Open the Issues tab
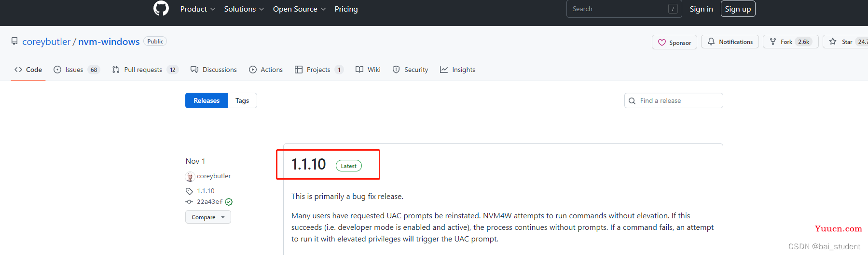Viewport: 868px width, 255px height. (76, 70)
